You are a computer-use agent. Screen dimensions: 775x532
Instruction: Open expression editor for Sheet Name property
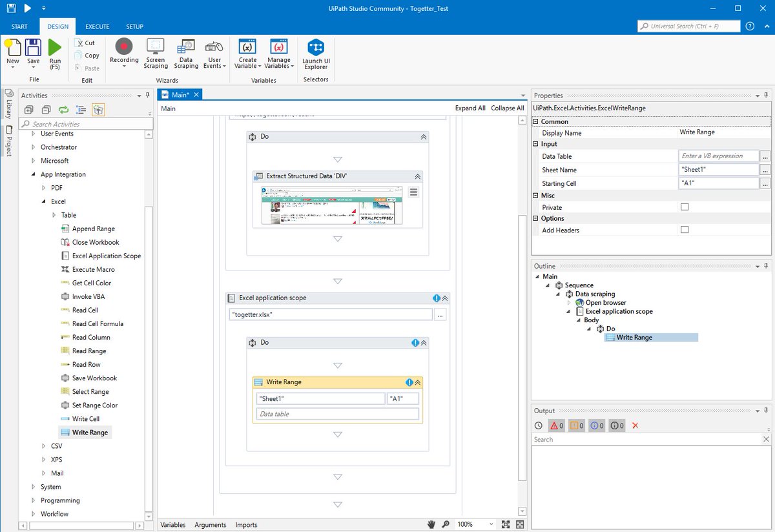765,170
